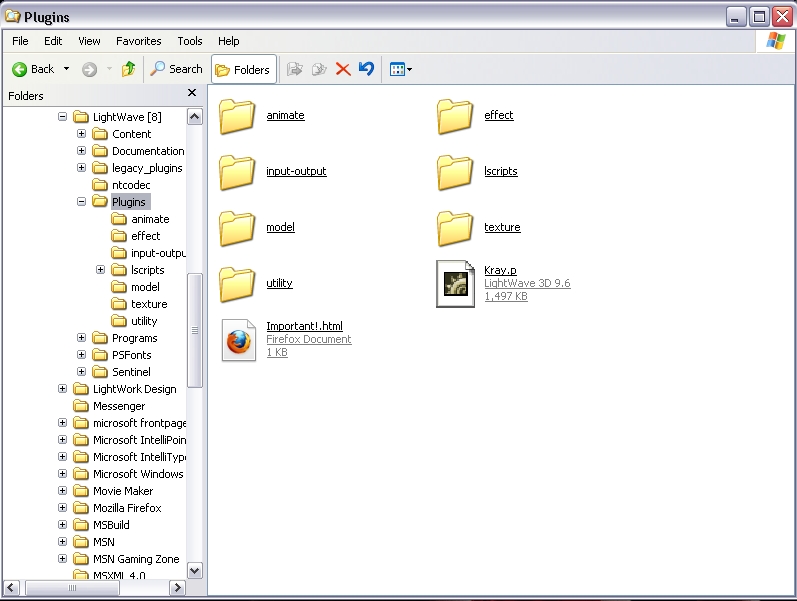797x601 pixels.
Task: Open the Views dropdown menu
Action: point(400,69)
